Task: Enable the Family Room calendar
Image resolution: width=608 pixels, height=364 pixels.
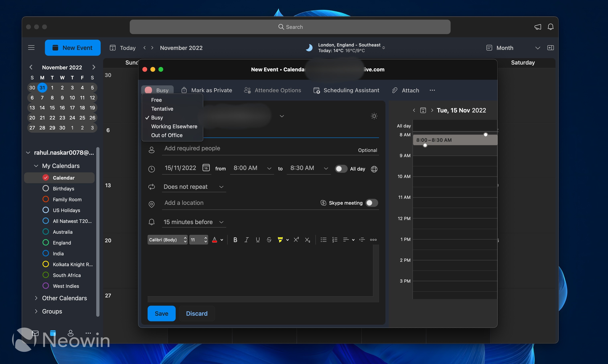Action: [46, 199]
